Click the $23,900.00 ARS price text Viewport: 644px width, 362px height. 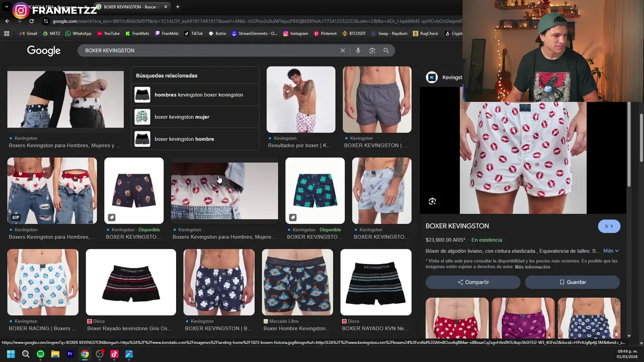pos(445,240)
